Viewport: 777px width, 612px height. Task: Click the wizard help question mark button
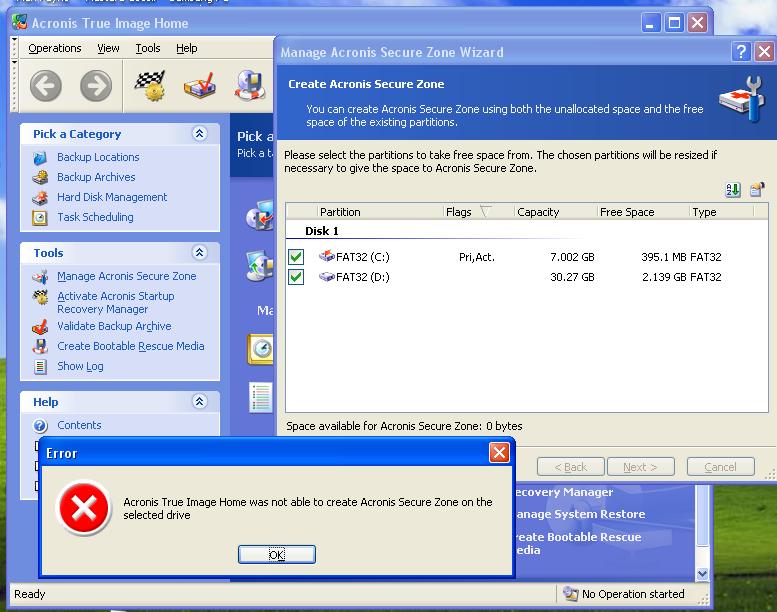point(741,52)
